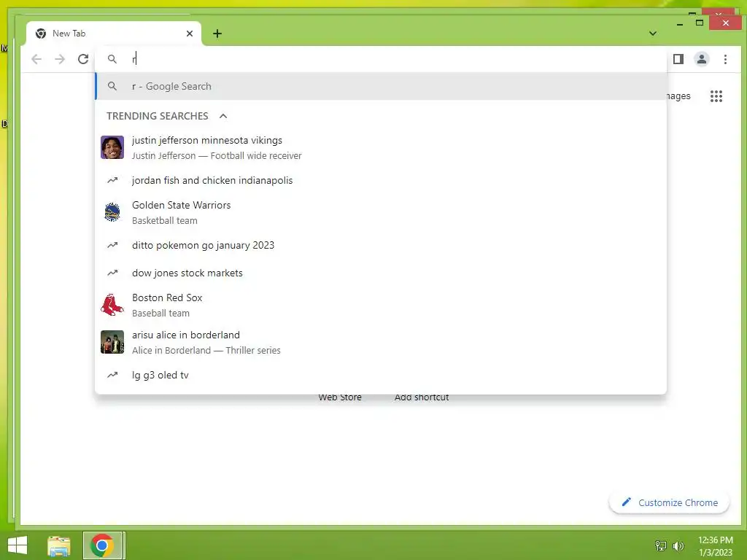Screen dimensions: 747x560
Task: Select dow jones stock markets suggestion
Action: [x=381, y=273]
